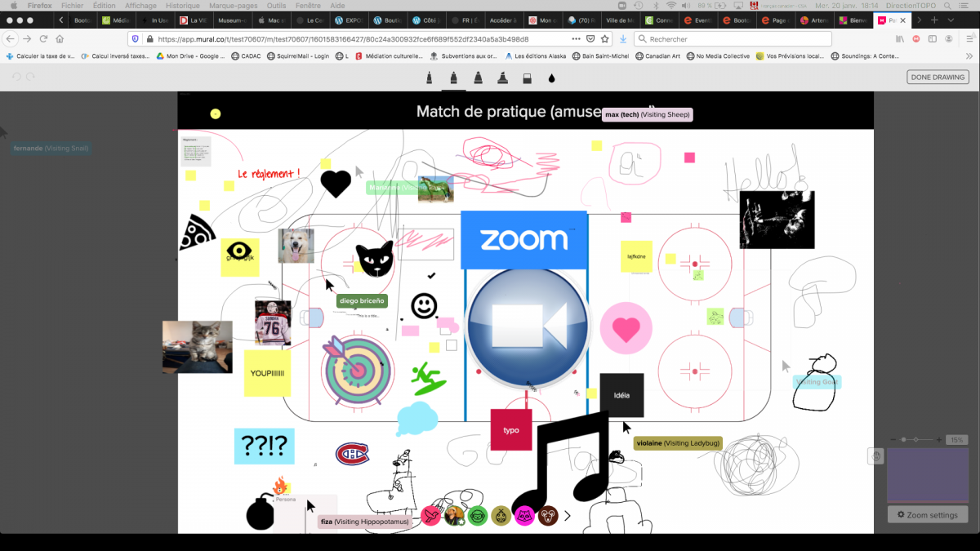
Task: Toggle the hand pan mode button
Action: click(876, 456)
